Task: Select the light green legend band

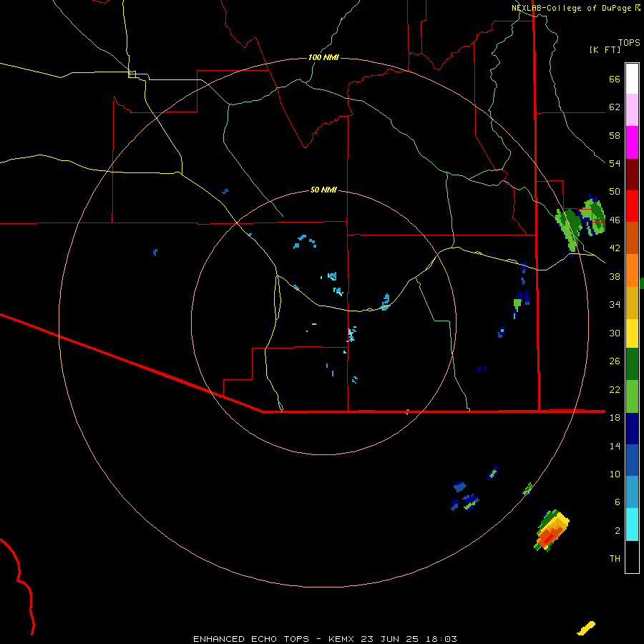Action: 632,396
